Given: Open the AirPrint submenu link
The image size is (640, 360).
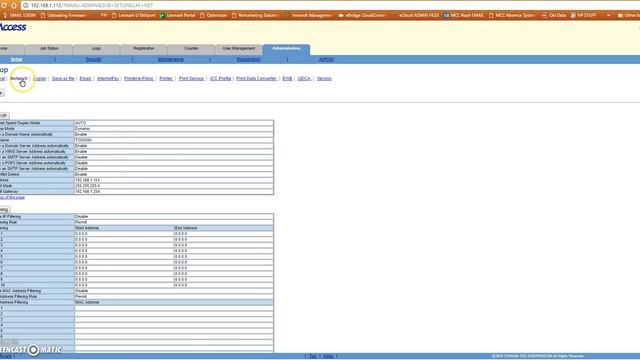Looking at the screenshot, I should [x=326, y=60].
